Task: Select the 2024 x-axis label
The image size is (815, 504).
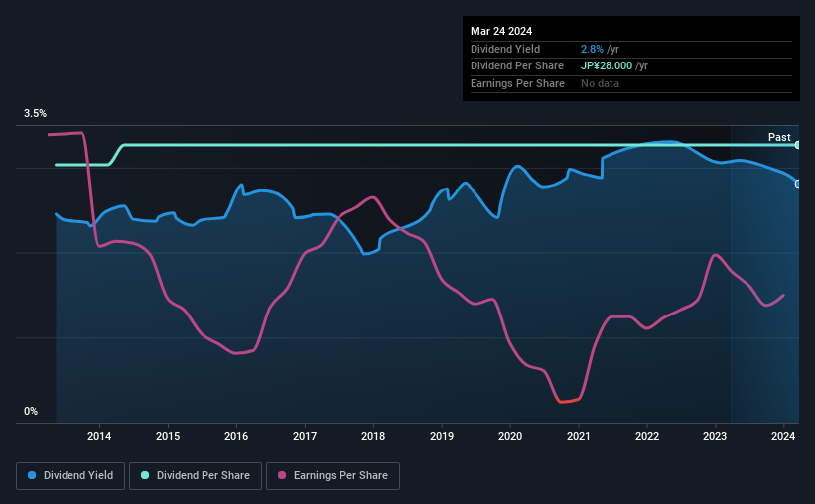Action: [x=783, y=436]
